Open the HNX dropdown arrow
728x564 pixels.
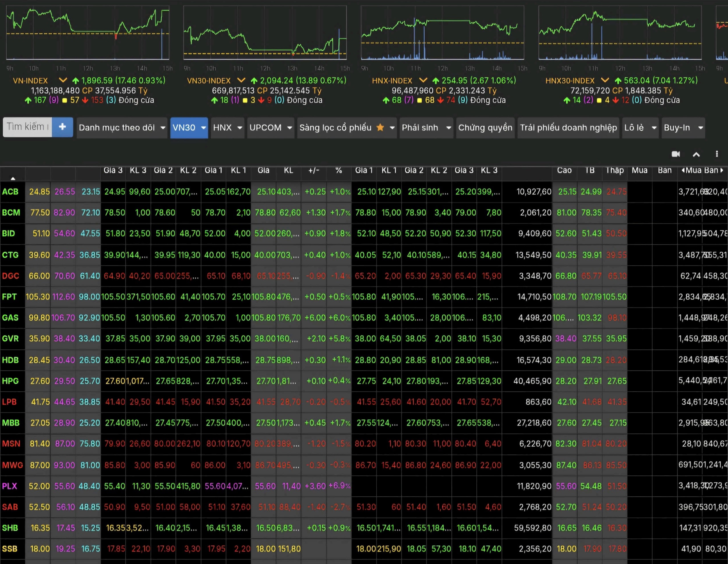pos(240,127)
